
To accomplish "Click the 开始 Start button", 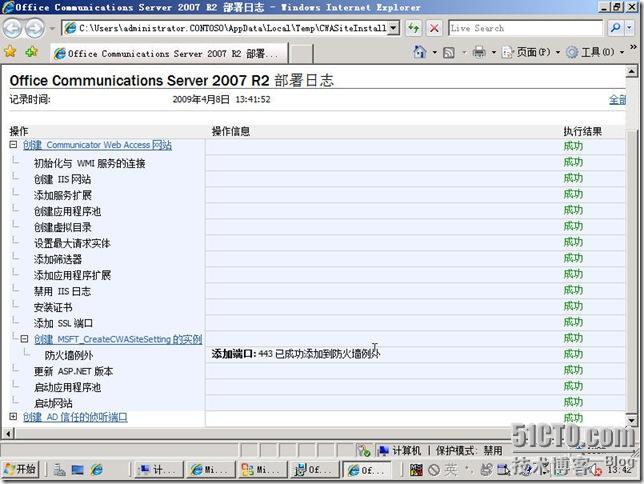I will (x=20, y=469).
